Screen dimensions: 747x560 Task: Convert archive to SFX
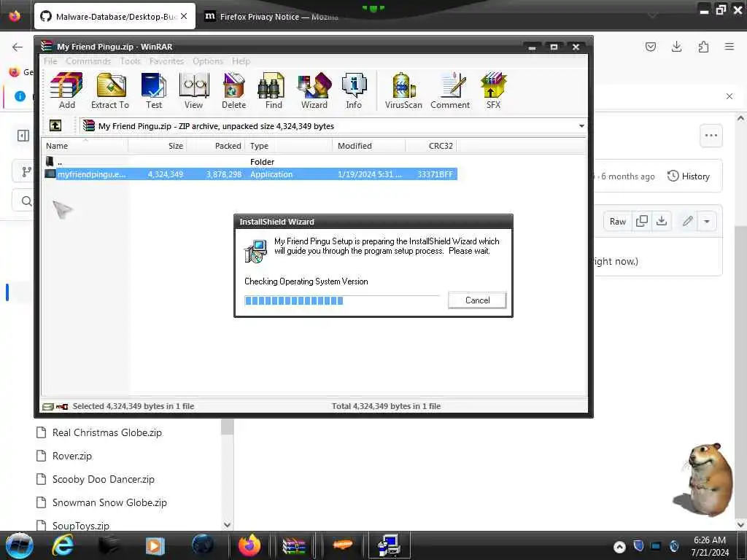pyautogui.click(x=493, y=90)
